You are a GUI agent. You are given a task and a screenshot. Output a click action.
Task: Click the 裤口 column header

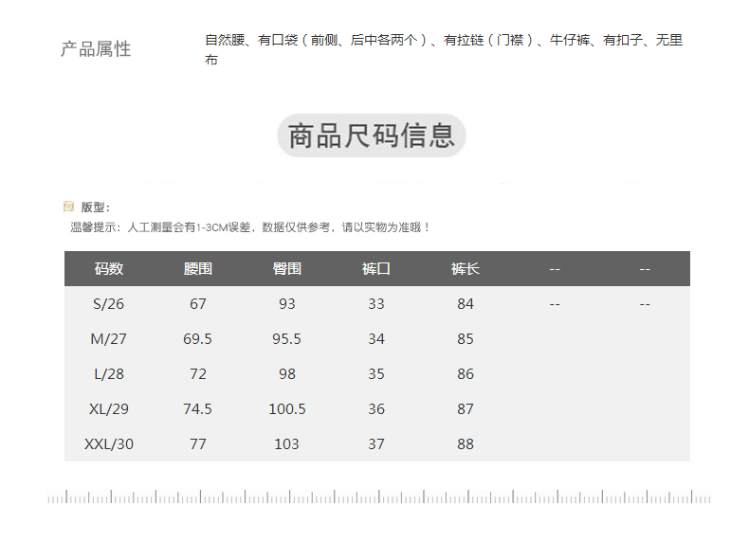[376, 269]
